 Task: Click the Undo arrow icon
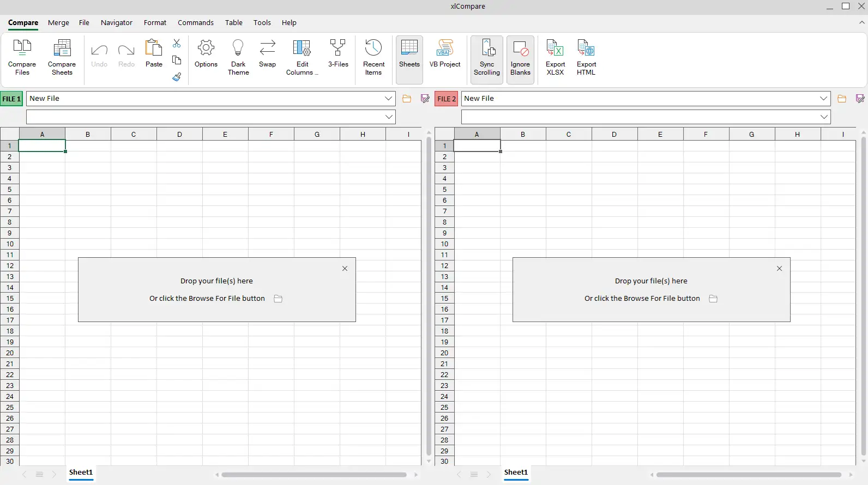coord(99,51)
